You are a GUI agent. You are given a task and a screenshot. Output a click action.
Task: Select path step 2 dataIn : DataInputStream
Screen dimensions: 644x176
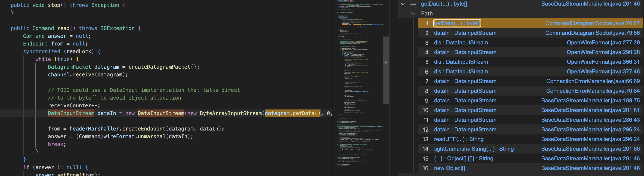click(465, 33)
